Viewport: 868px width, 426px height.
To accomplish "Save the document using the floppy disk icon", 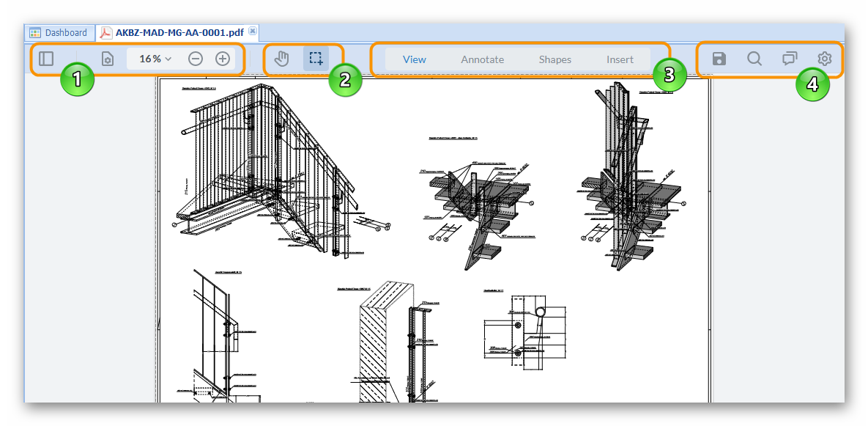I will click(x=719, y=59).
